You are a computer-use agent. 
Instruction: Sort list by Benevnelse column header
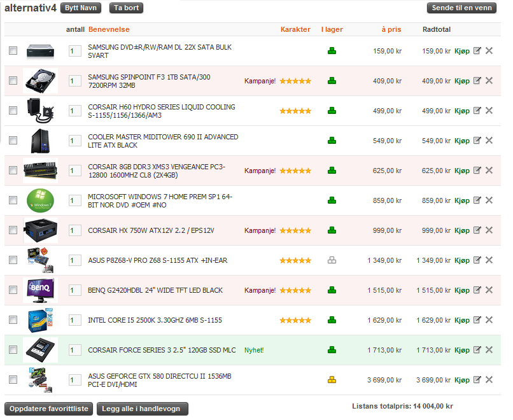tap(109, 29)
